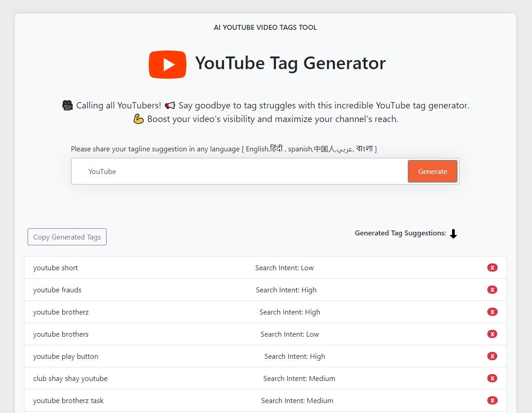The width and height of the screenshot is (532, 413).
Task: Click 'AI YOUTUBE VIDEO TAGS TOOL' title
Action: point(265,28)
